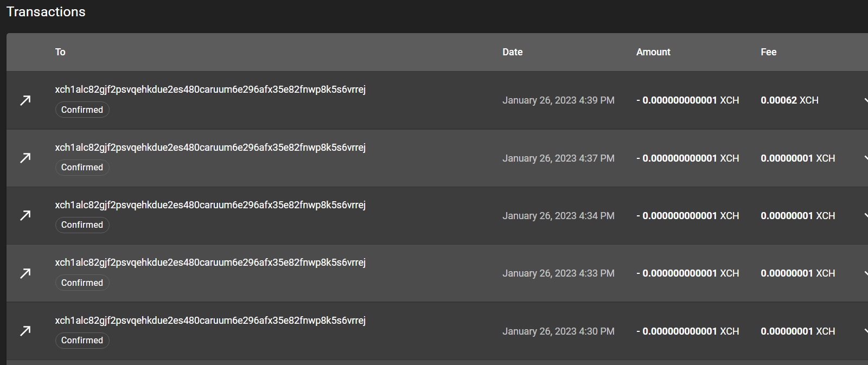868x365 pixels.
Task: Click the Amount column header
Action: click(x=653, y=52)
